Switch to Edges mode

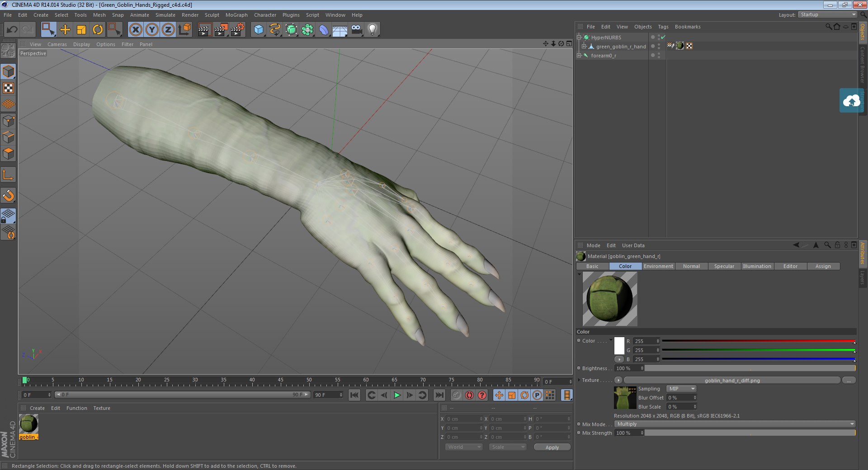(x=8, y=137)
